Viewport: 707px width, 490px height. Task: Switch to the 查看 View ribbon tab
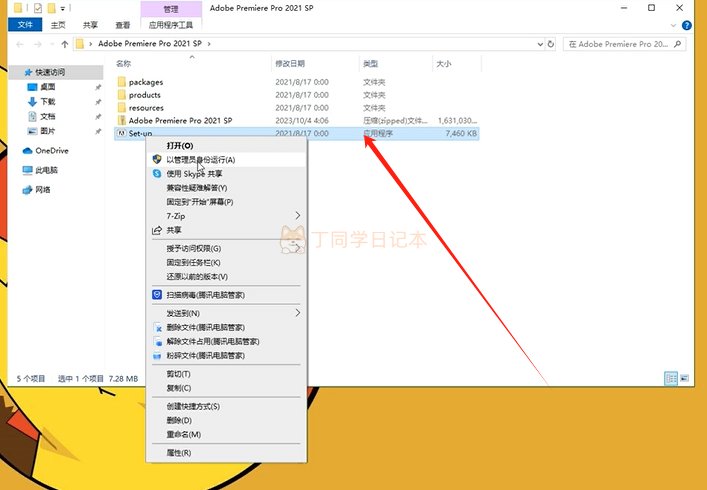coord(123,25)
